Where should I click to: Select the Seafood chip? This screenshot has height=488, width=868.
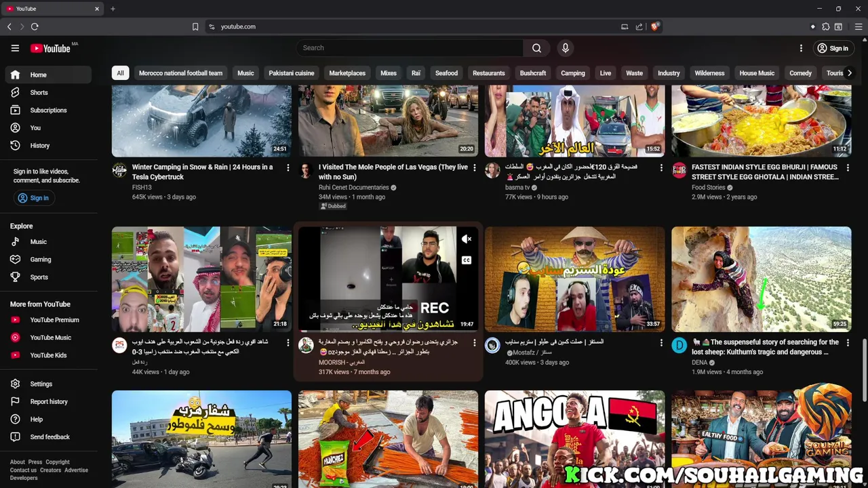[446, 73]
